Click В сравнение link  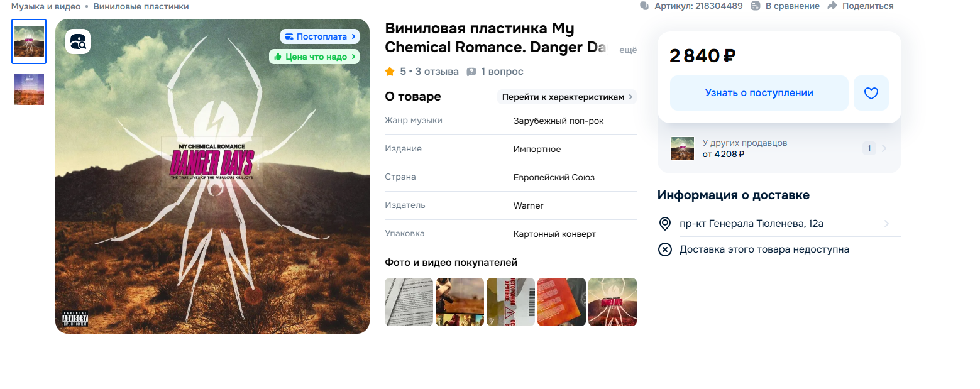pos(792,6)
